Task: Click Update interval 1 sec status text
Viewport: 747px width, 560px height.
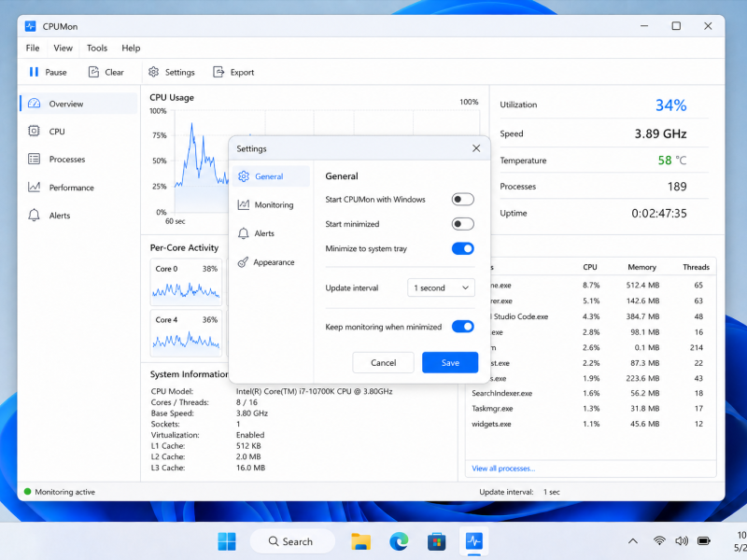Action: 519,492
